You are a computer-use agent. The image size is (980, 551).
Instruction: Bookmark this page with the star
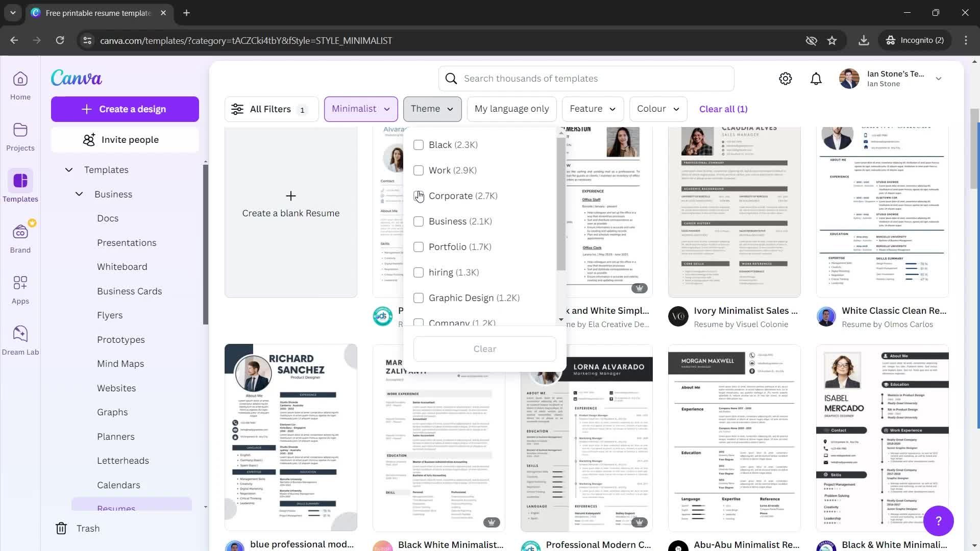coord(832,40)
